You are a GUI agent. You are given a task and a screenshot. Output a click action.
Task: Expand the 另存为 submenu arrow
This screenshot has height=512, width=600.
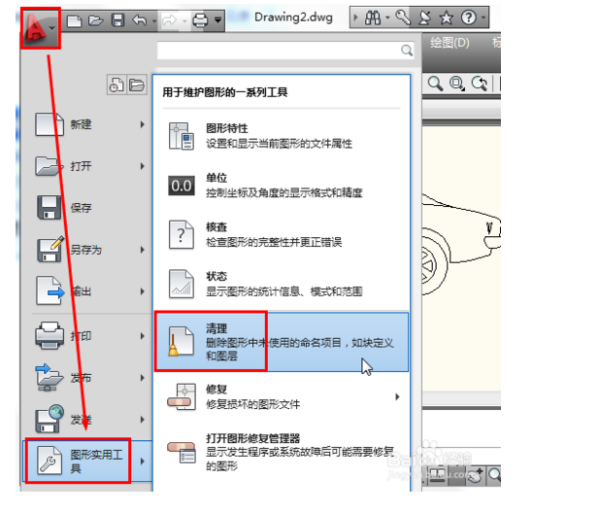point(142,250)
